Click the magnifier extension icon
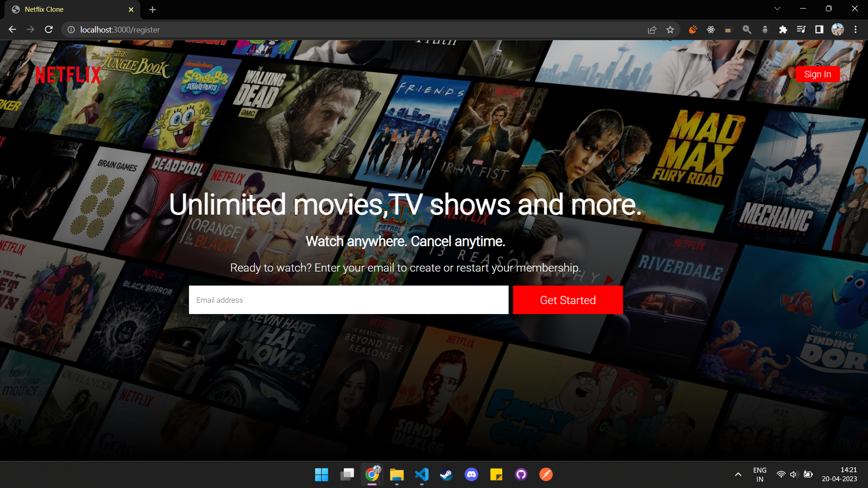Viewport: 868px width, 488px height. point(747,29)
